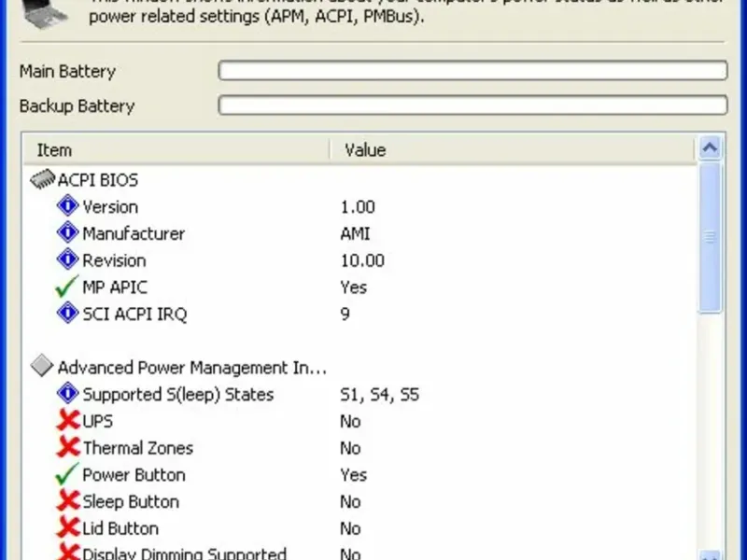Click the Main Battery progress bar
747x560 pixels.
473,71
